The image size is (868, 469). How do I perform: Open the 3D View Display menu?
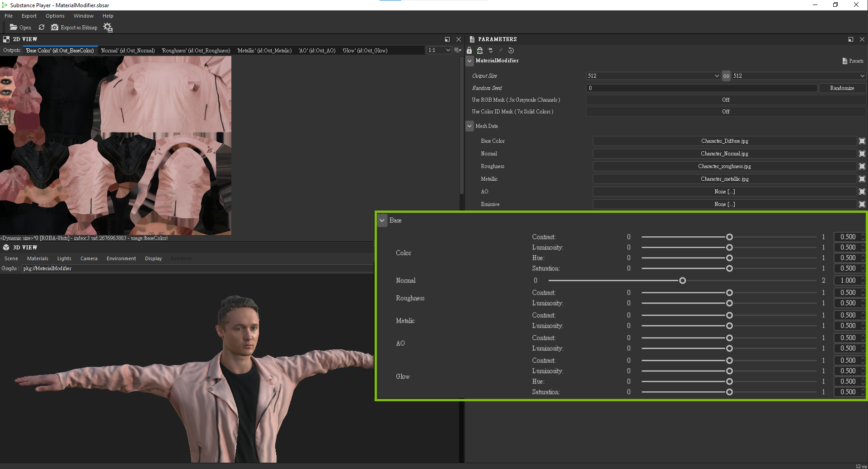pos(153,258)
